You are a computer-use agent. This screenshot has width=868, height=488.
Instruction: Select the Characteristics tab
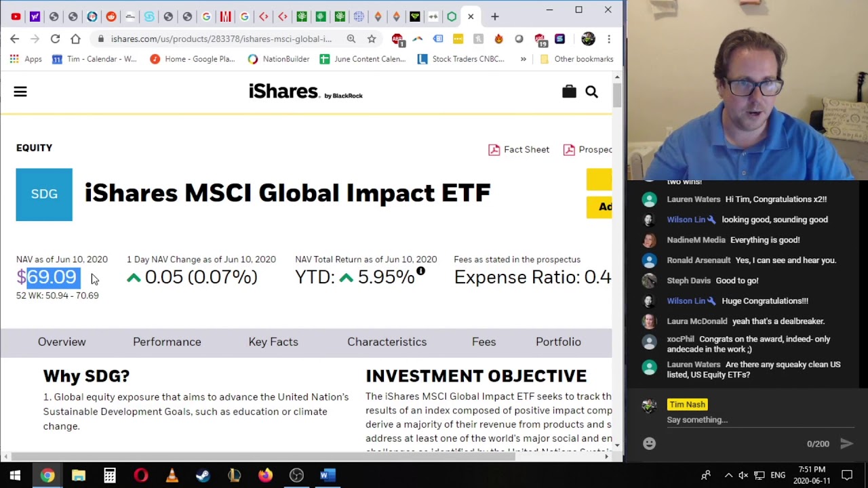(387, 342)
